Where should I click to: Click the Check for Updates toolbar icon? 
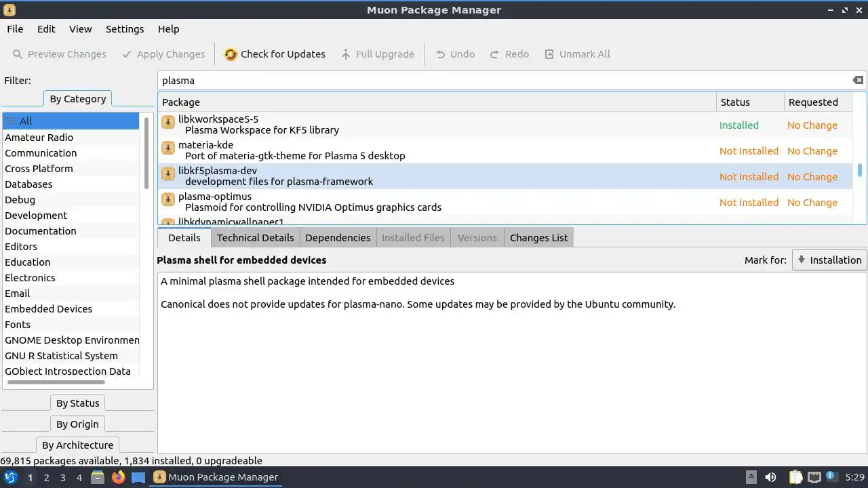click(x=231, y=54)
